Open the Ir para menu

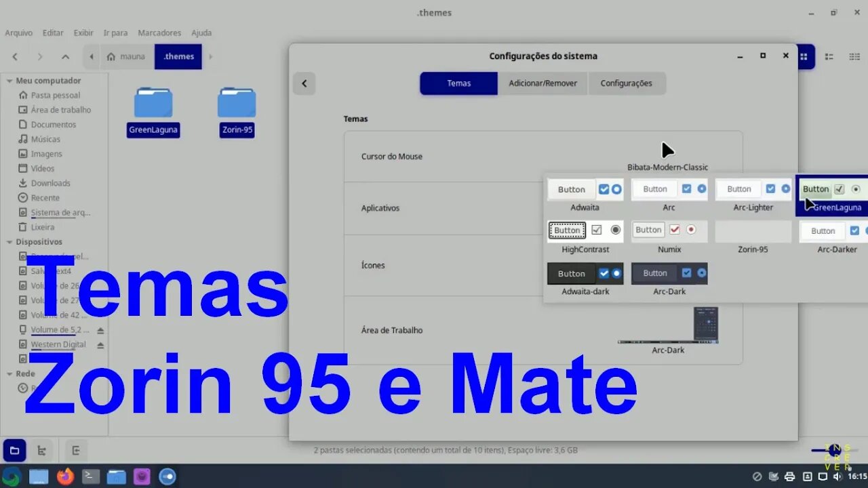coord(115,33)
